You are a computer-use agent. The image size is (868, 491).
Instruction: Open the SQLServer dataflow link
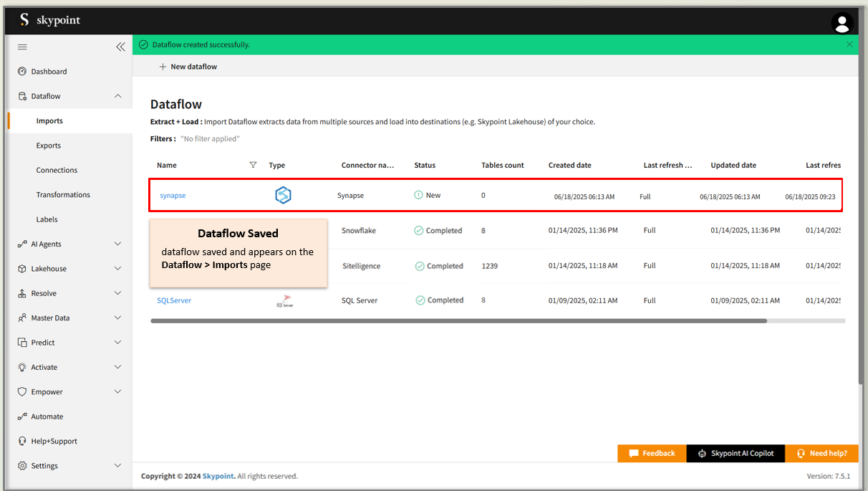(174, 300)
